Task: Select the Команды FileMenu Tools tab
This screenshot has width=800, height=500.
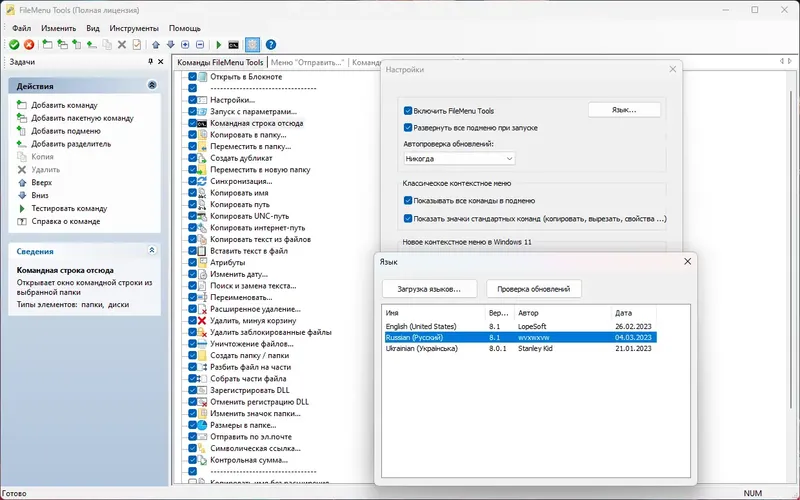Action: tap(220, 62)
